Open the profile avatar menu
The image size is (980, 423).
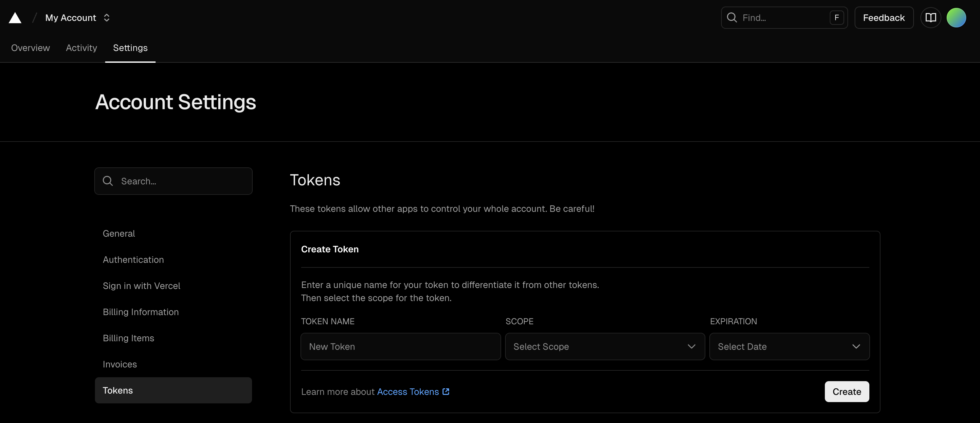coord(957,17)
